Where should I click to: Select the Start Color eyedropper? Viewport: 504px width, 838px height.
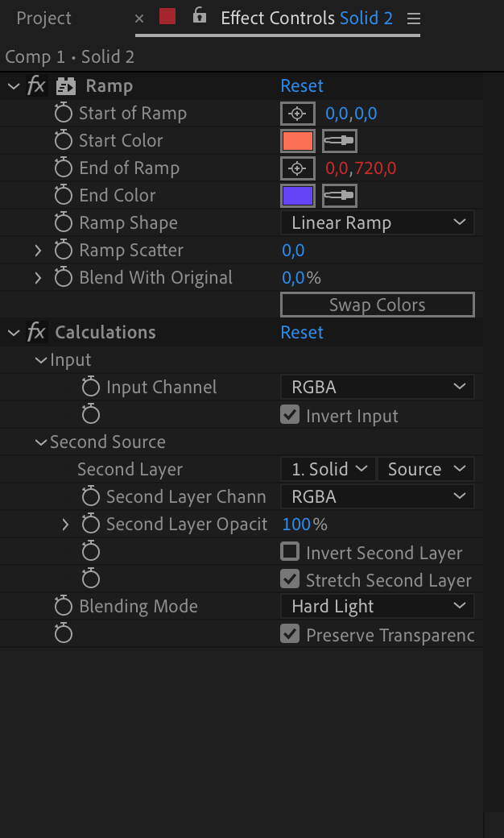[x=340, y=141]
